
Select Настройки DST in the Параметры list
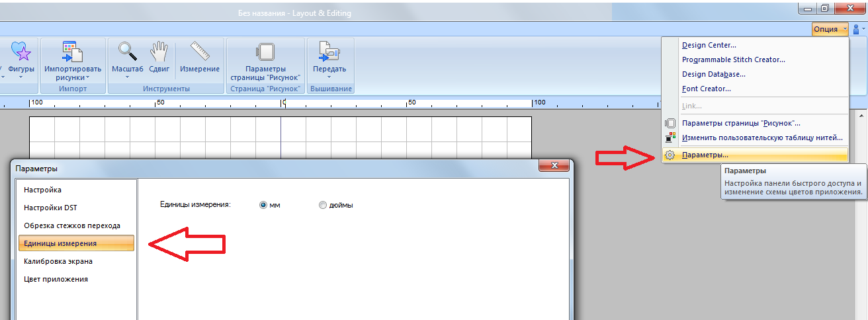[x=76, y=208]
